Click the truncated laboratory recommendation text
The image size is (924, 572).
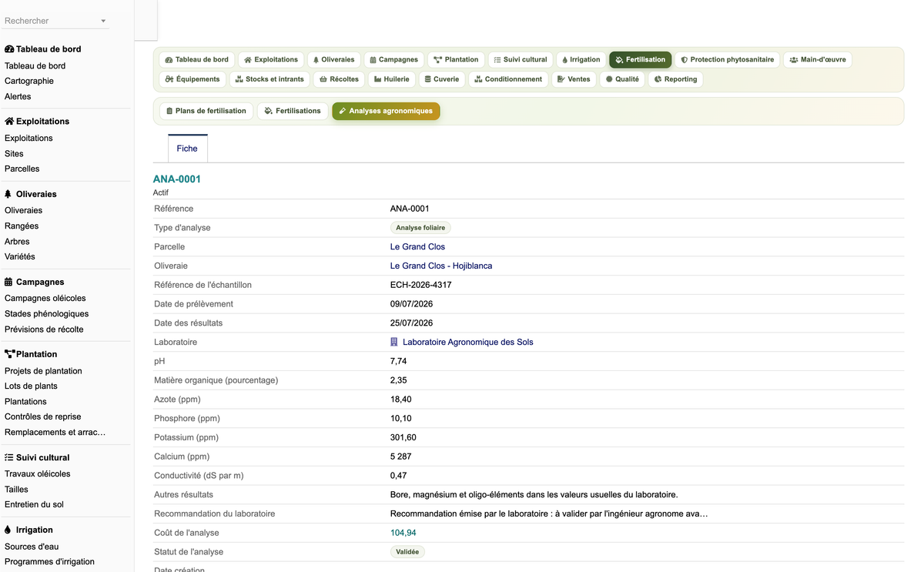[549, 513]
